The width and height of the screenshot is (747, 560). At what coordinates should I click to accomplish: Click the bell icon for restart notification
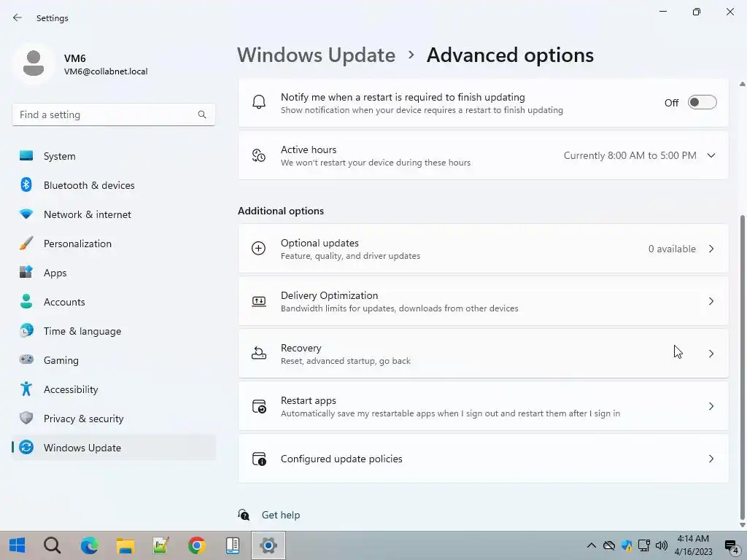tap(259, 102)
